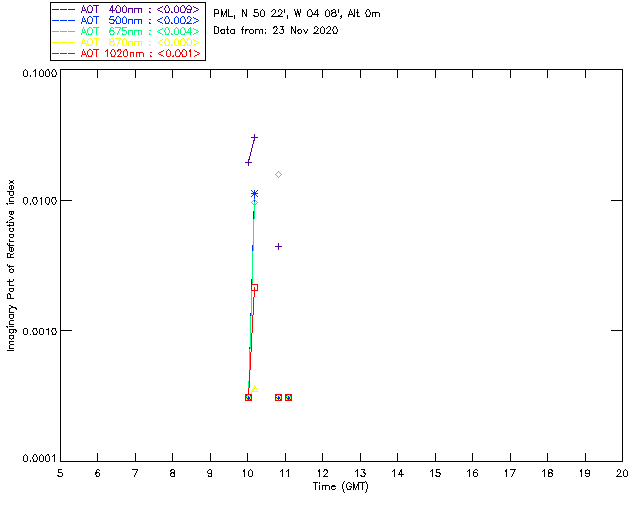Click the x-axis tick label 15
Screen dimensions: 640x512
tap(435, 474)
